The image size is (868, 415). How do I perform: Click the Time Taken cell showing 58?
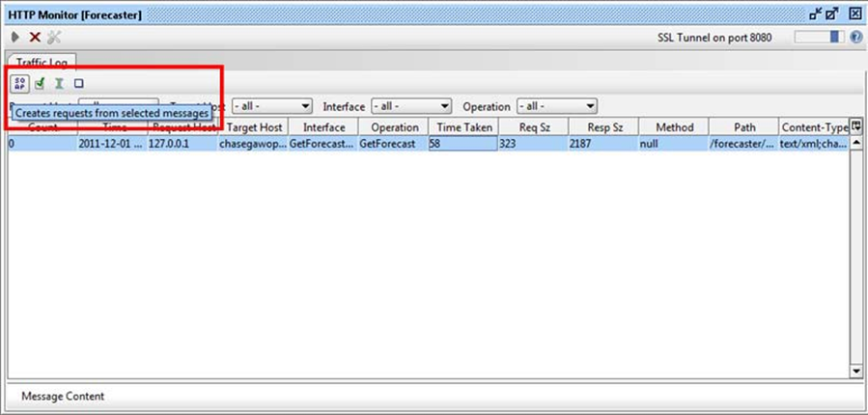463,144
